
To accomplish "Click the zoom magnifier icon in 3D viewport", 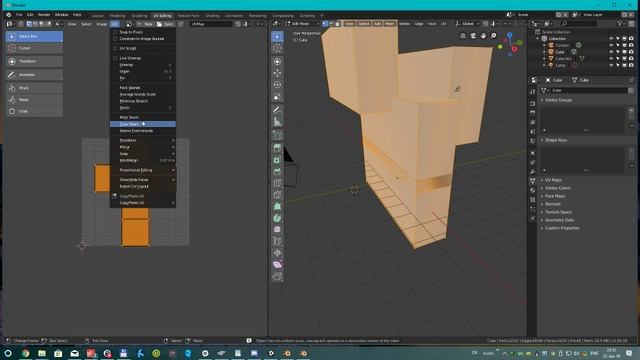I will (x=493, y=36).
